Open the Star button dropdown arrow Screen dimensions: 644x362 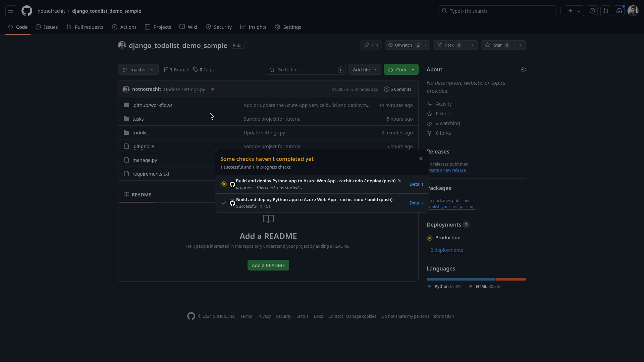520,45
